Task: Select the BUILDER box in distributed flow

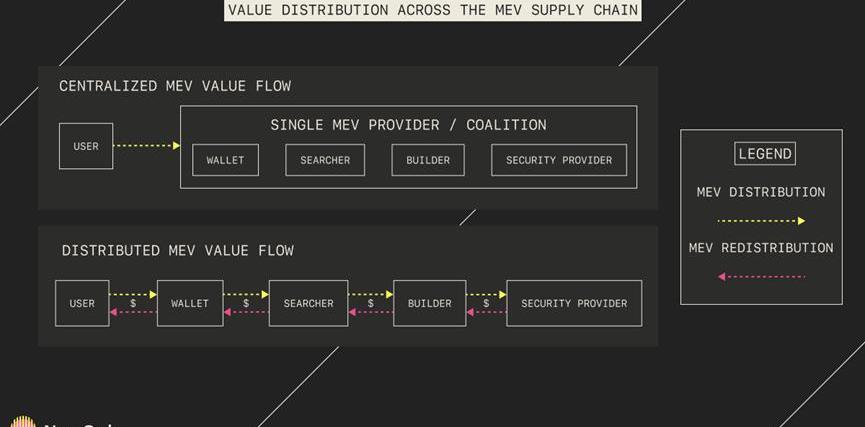Action: (x=430, y=303)
